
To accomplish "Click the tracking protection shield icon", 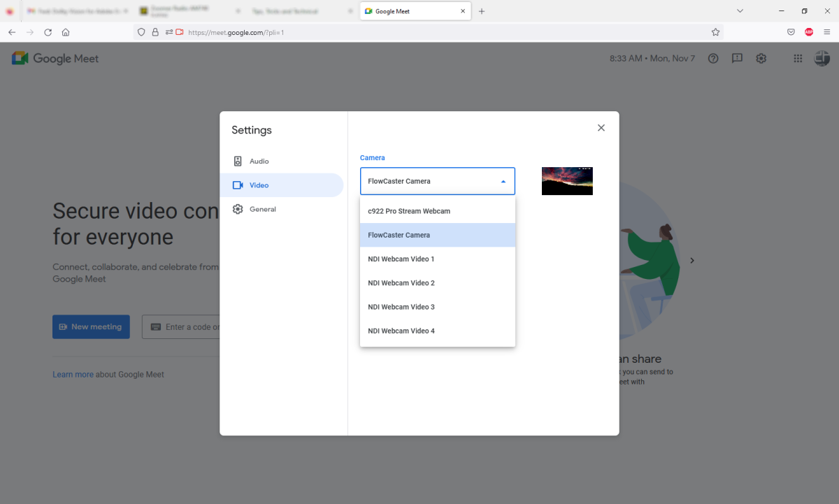I will click(141, 32).
